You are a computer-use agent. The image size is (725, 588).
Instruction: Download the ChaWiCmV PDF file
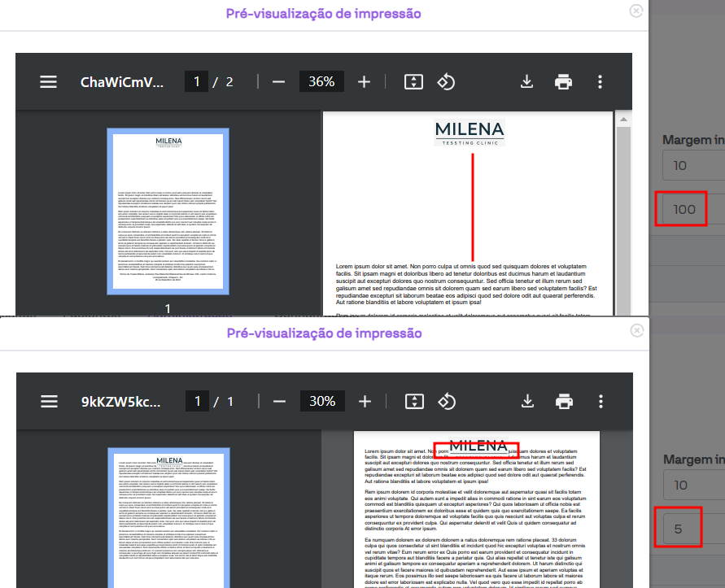pos(526,82)
